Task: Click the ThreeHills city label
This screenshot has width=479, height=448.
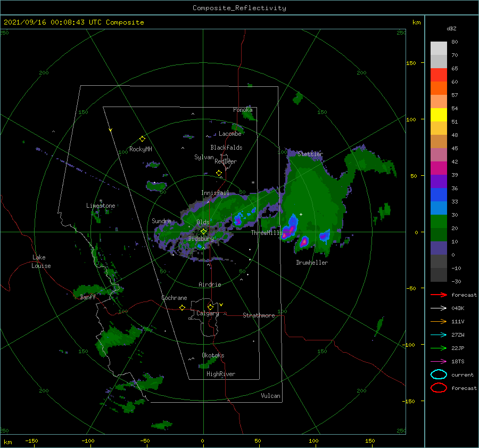Action: 267,233
